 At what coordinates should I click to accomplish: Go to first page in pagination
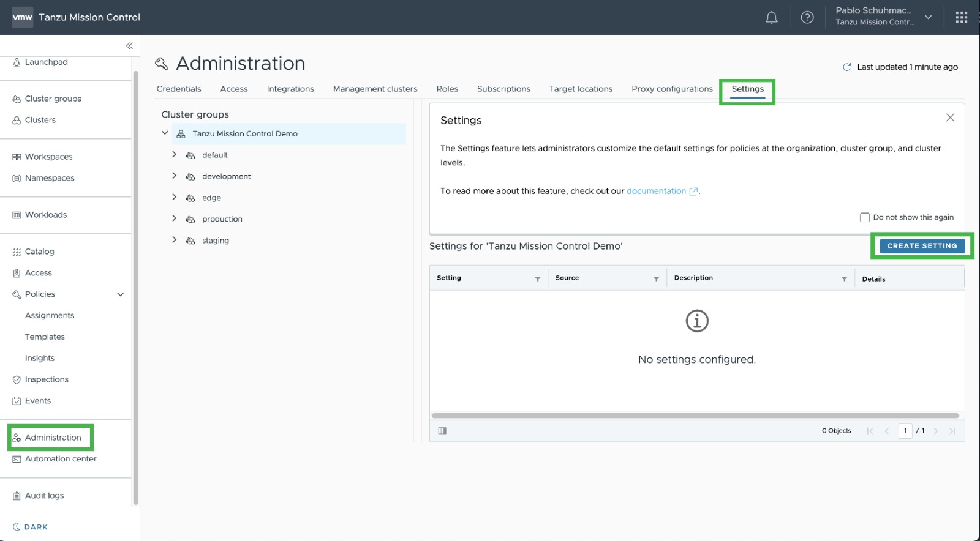(x=870, y=431)
